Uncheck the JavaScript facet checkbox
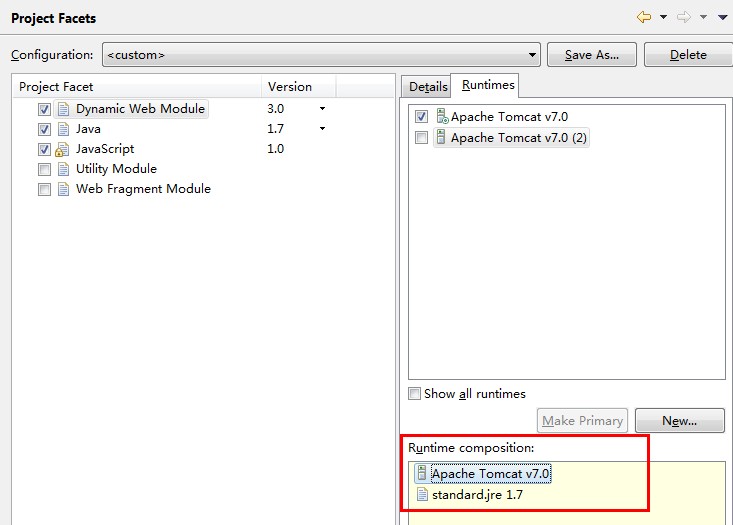 coord(44,150)
